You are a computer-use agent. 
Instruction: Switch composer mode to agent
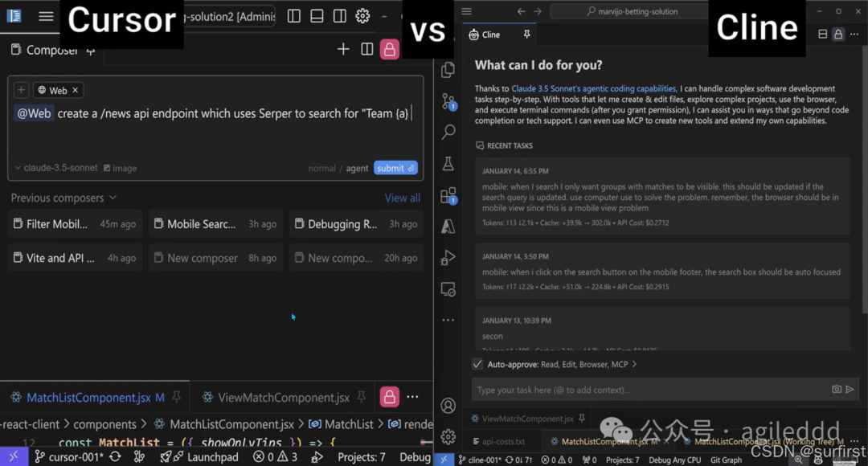pos(357,168)
